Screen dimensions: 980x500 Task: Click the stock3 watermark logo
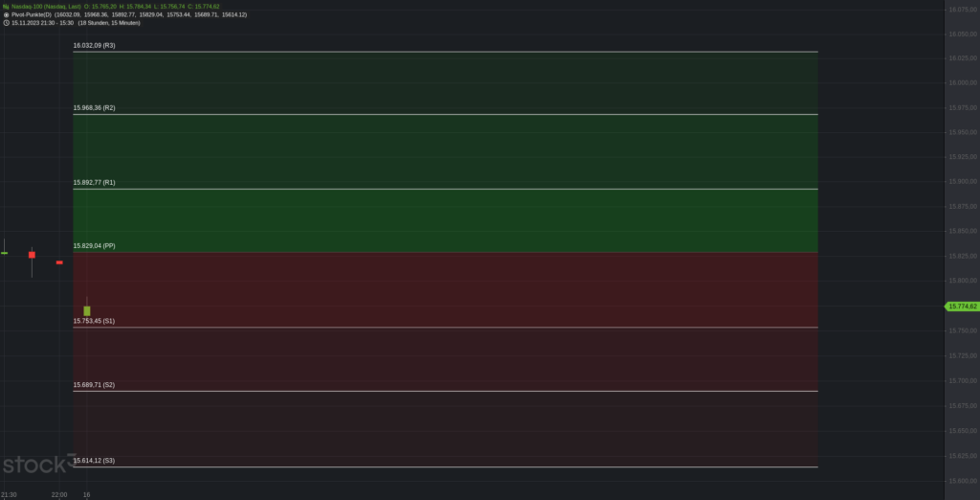pyautogui.click(x=38, y=464)
